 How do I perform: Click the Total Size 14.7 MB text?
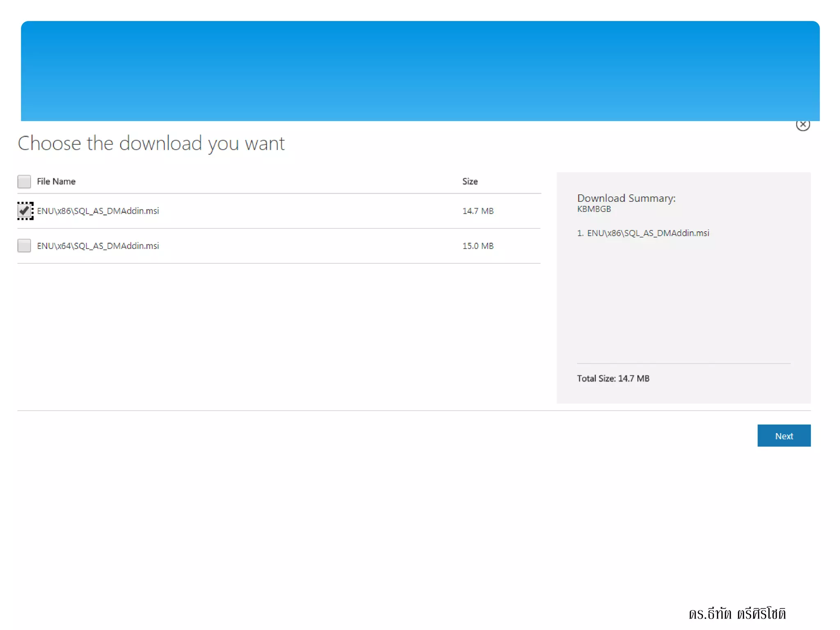tap(613, 379)
